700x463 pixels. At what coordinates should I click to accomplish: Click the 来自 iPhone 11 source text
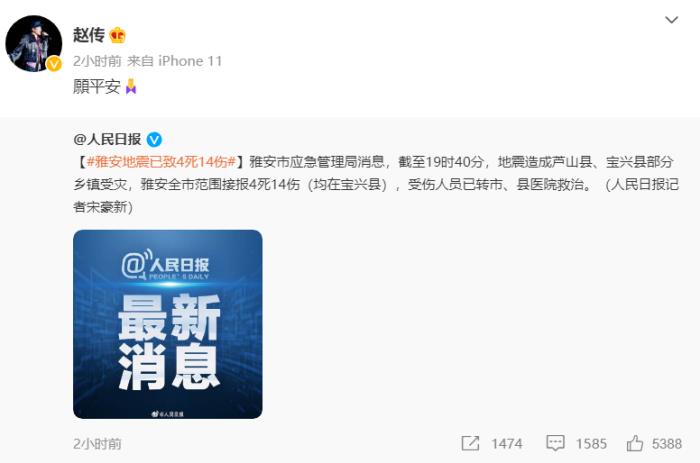coord(175,61)
